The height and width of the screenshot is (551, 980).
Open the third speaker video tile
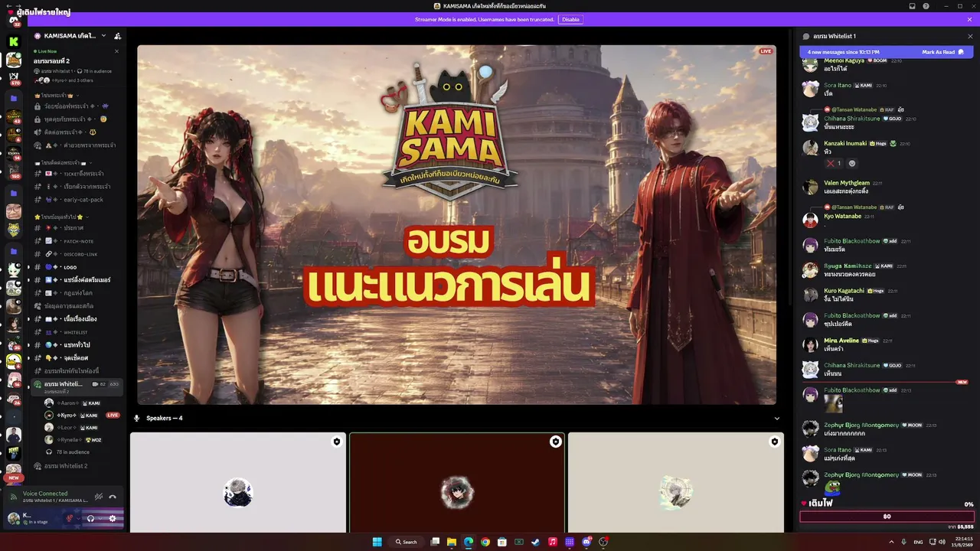click(676, 483)
